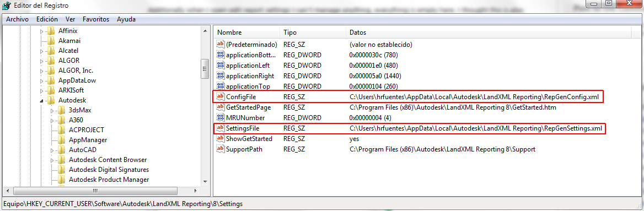Select the Autodesk folder icon
This screenshot has width=644, height=211.
[x=51, y=100]
